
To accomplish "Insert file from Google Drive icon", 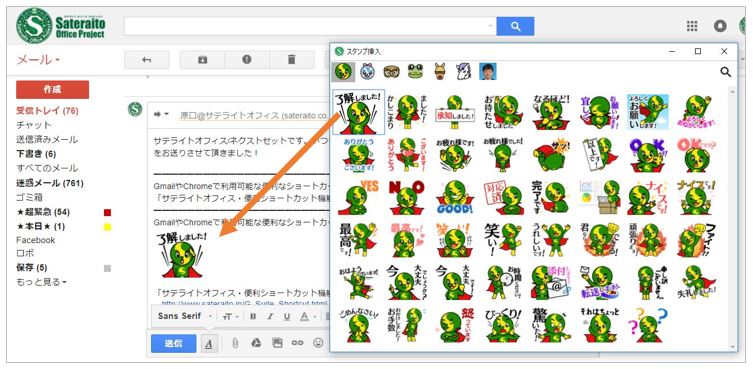I will [x=256, y=343].
